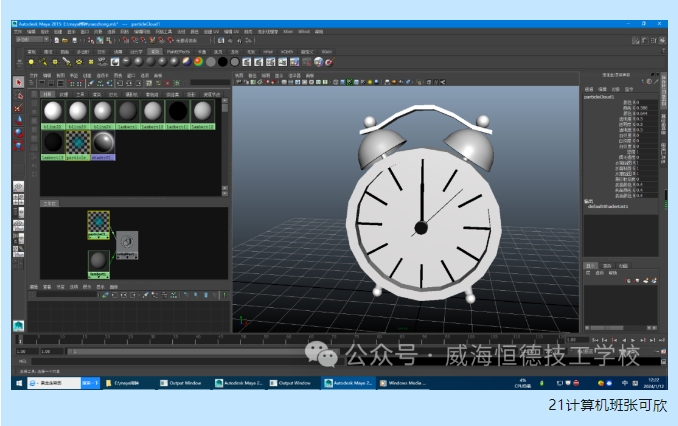Play the animation forward

633,340
